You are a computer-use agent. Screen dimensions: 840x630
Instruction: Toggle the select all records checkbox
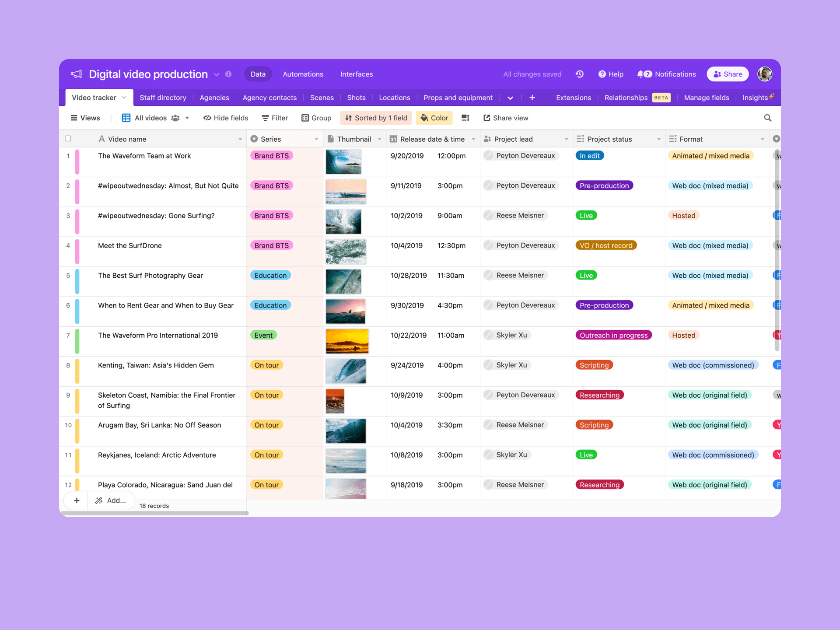point(68,139)
